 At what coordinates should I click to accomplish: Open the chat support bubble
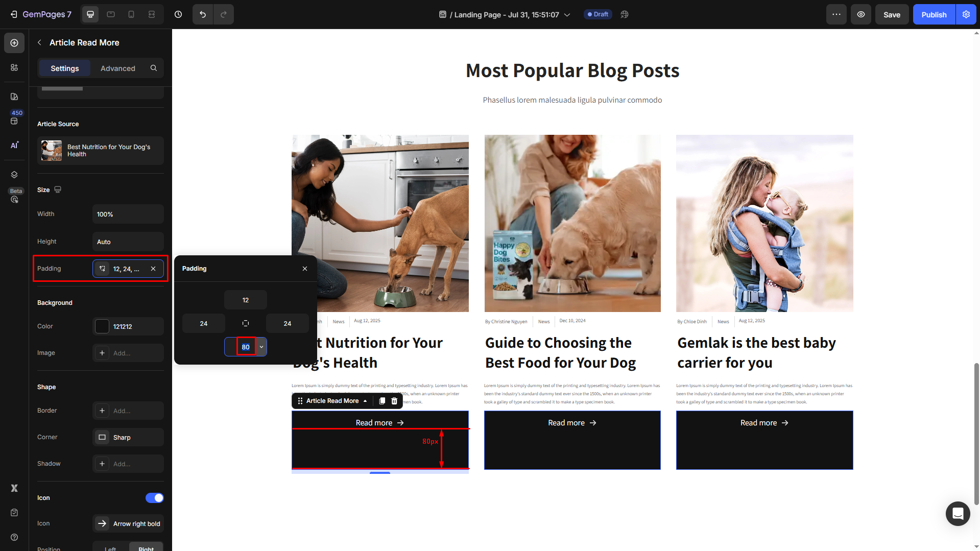[x=958, y=513]
